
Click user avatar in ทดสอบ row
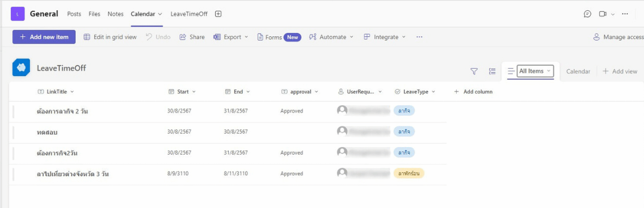tap(342, 131)
